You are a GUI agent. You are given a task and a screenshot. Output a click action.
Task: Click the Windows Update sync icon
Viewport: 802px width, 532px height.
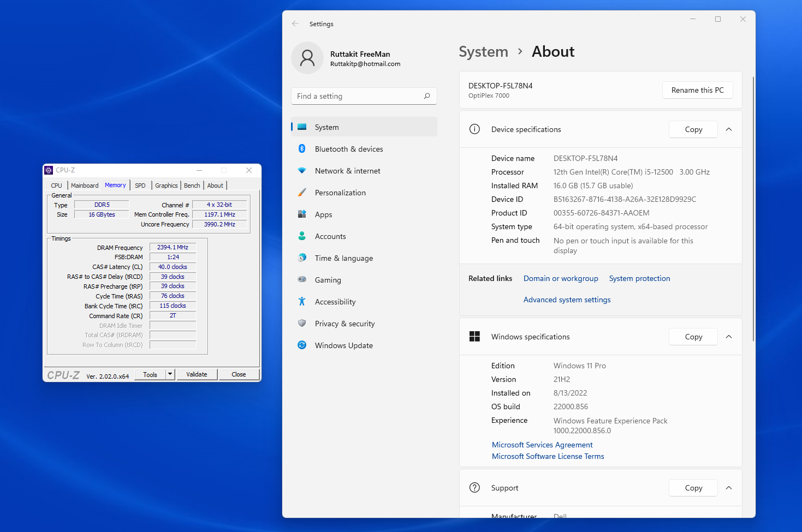coord(302,345)
